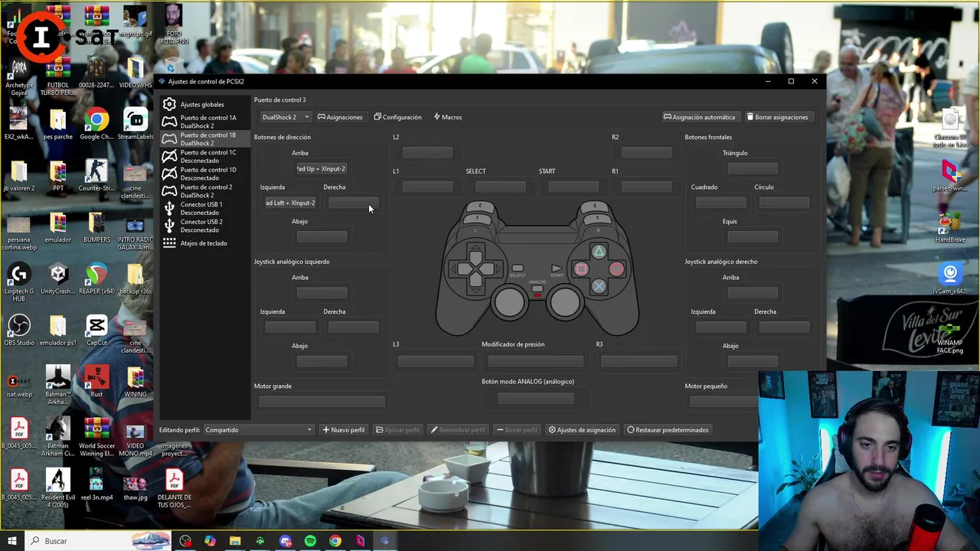This screenshot has height=551, width=980.
Task: Open CapCut desktop shortcut
Action: point(96,331)
